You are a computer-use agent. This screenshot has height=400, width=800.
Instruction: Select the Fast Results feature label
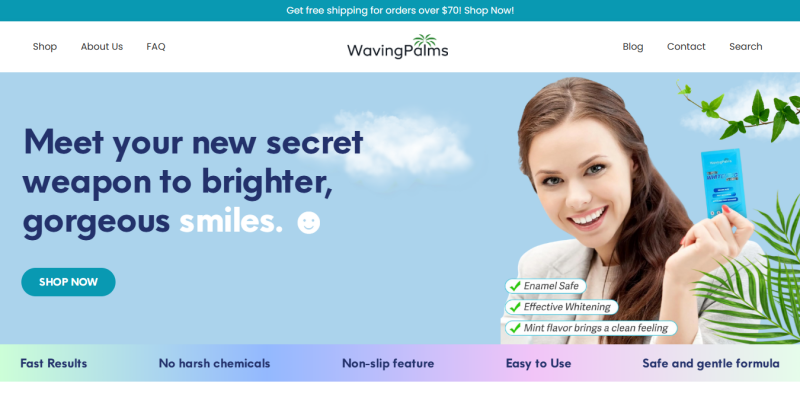click(54, 363)
